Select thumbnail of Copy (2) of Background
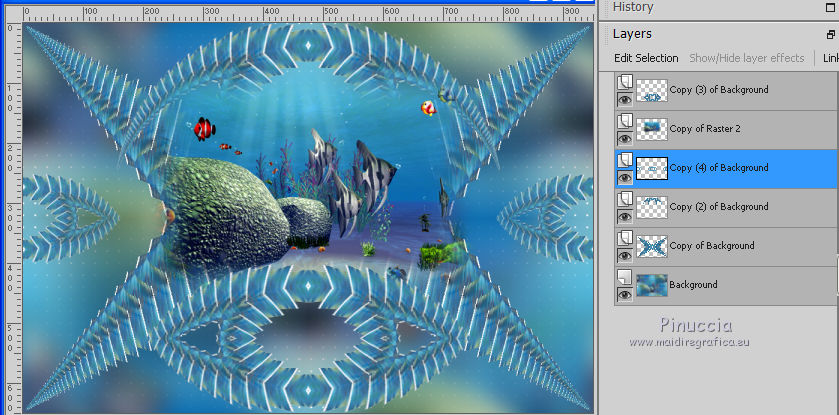The image size is (839, 415). click(652, 208)
